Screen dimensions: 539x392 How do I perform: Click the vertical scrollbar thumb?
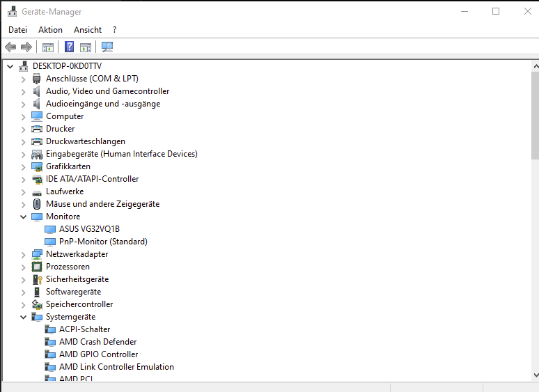point(536,116)
